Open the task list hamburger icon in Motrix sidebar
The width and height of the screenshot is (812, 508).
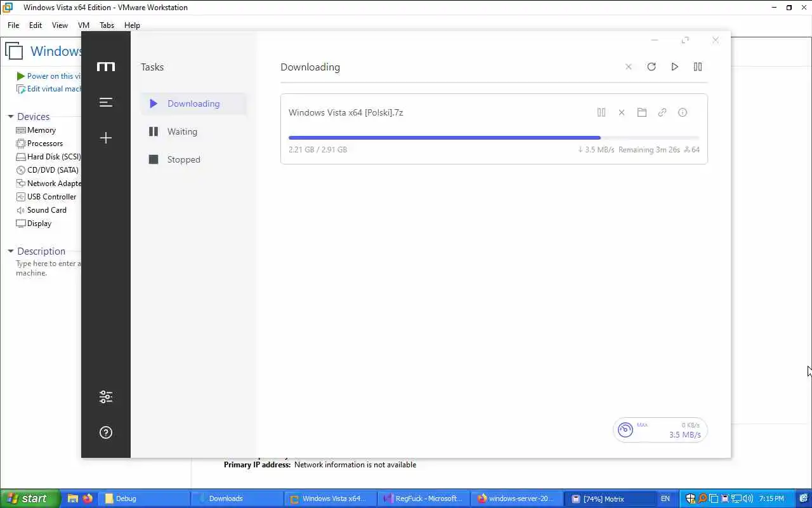pyautogui.click(x=106, y=102)
